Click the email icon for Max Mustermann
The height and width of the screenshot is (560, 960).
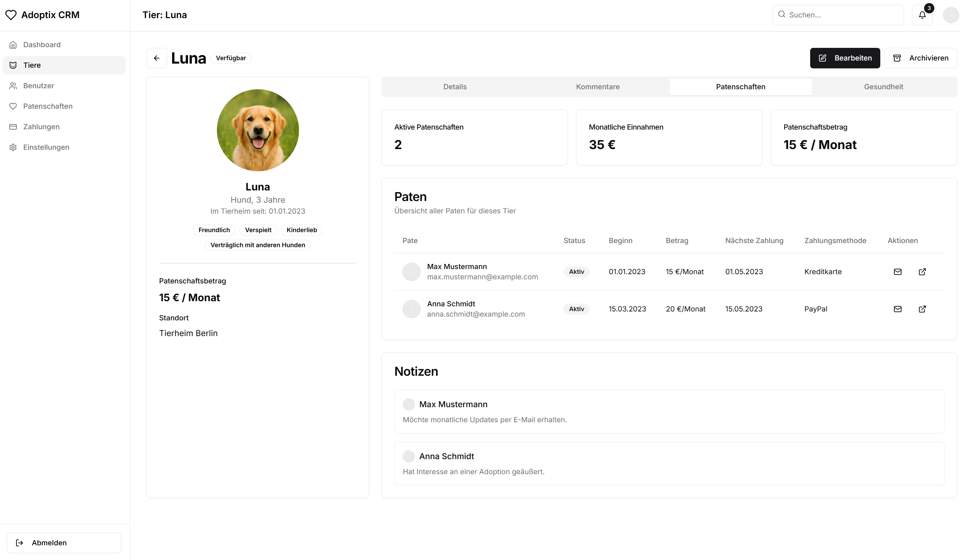[x=898, y=271]
